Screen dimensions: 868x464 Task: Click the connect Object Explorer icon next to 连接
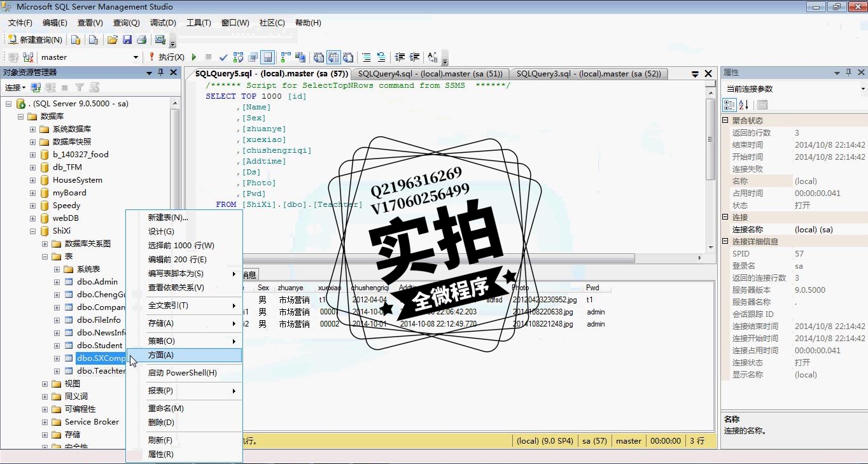pyautogui.click(x=36, y=87)
